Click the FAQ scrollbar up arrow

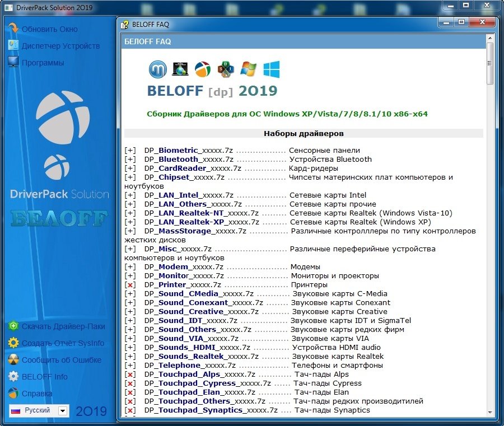click(x=490, y=38)
